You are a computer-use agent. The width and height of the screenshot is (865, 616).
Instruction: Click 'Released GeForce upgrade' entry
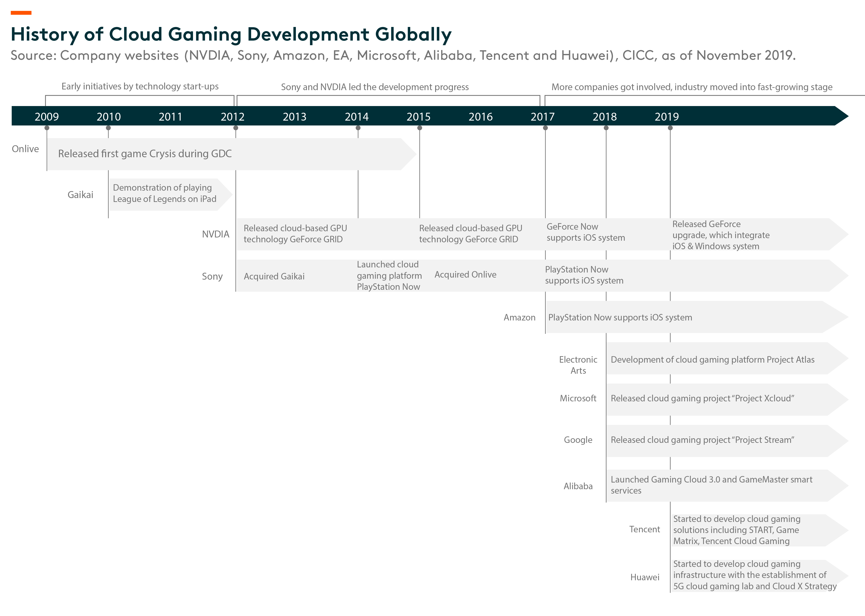tap(721, 235)
